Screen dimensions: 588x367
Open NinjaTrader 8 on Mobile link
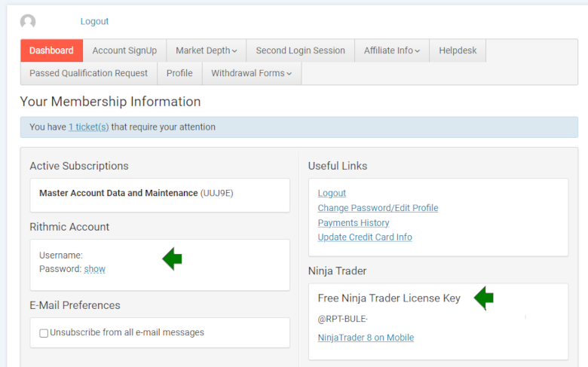coord(366,338)
